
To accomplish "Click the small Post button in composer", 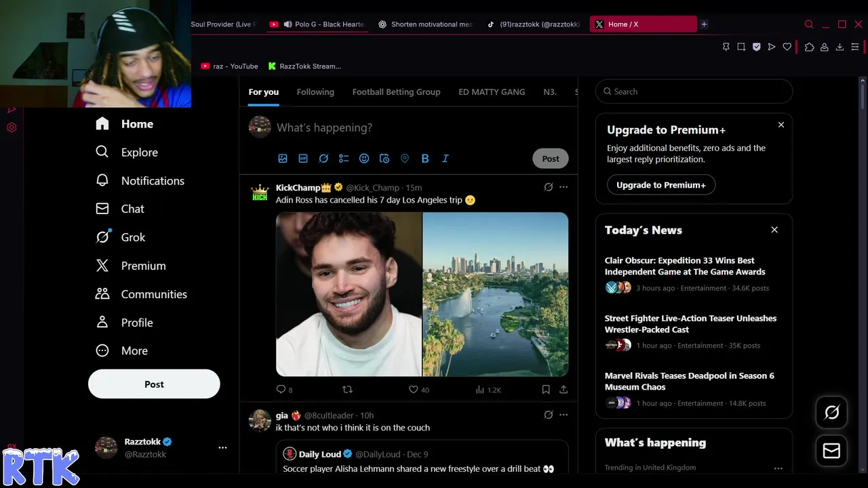I will pos(551,159).
